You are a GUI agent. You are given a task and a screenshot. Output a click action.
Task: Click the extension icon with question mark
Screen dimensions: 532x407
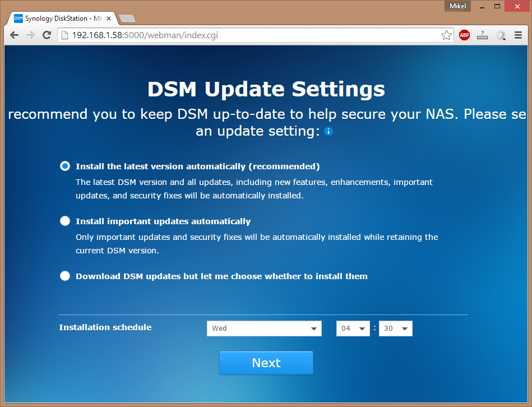pyautogui.click(x=482, y=35)
